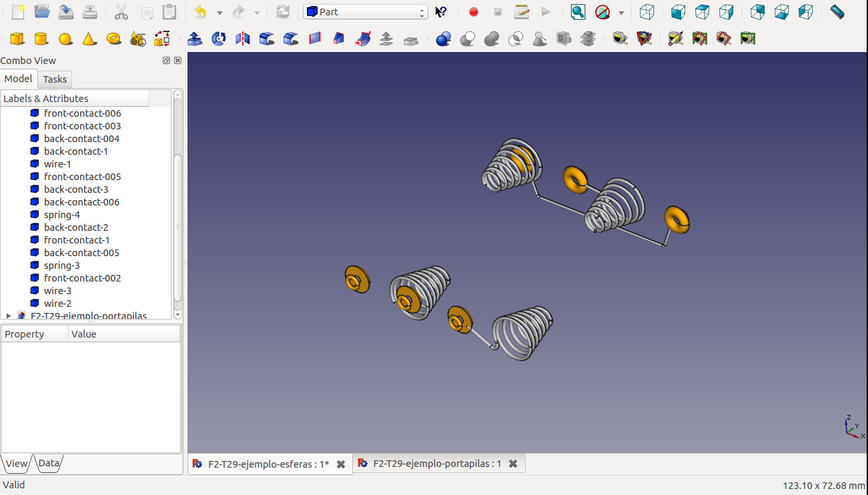Open the Part workbench selector

pos(366,12)
